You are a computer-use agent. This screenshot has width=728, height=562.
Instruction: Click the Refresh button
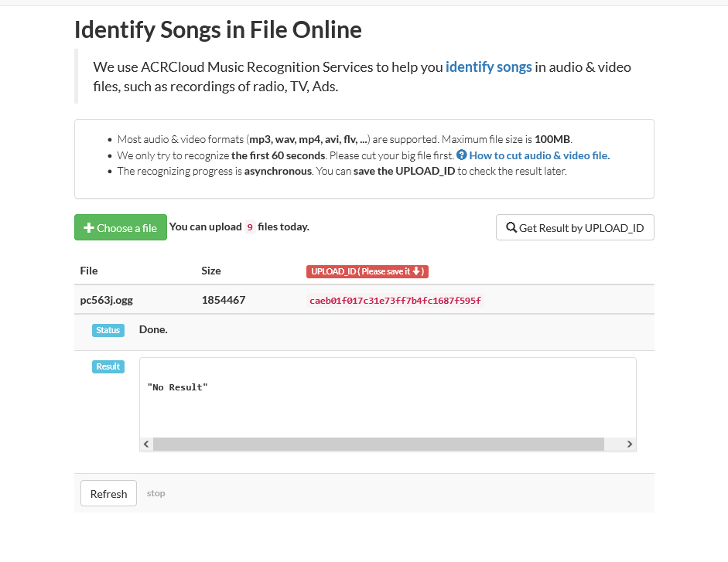(108, 493)
